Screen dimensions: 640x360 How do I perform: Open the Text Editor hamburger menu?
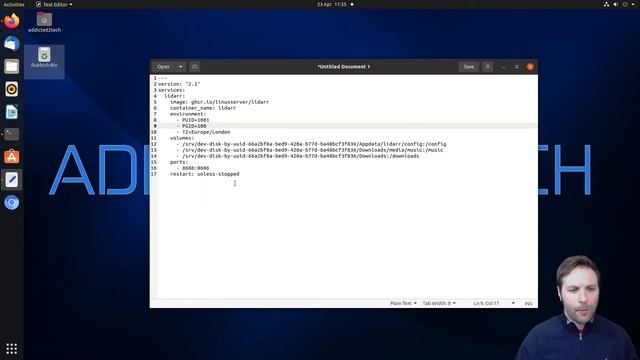click(487, 67)
